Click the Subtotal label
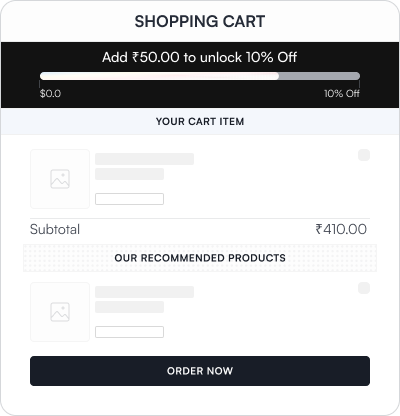Screen dimensions: 400x416 [55, 229]
